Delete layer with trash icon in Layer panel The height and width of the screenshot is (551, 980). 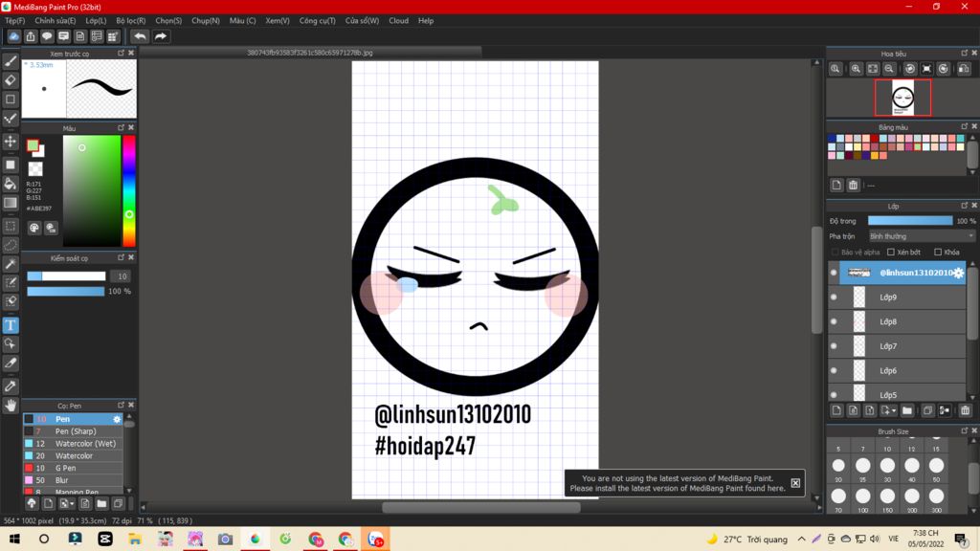pyautogui.click(x=965, y=410)
